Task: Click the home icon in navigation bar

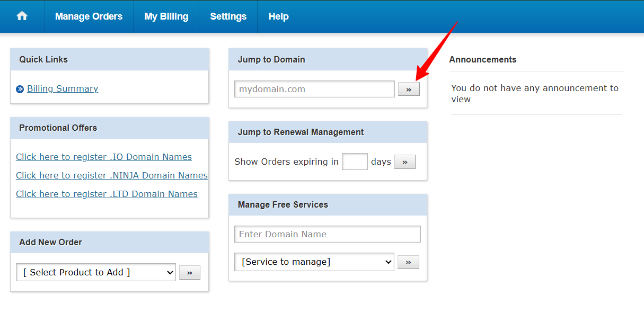Action: pos(22,16)
